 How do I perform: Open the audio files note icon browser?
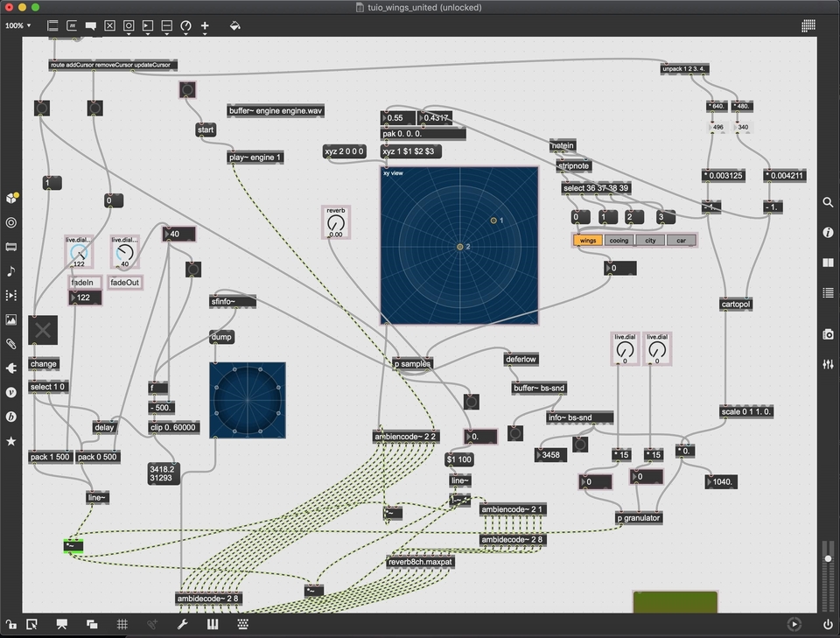point(11,271)
